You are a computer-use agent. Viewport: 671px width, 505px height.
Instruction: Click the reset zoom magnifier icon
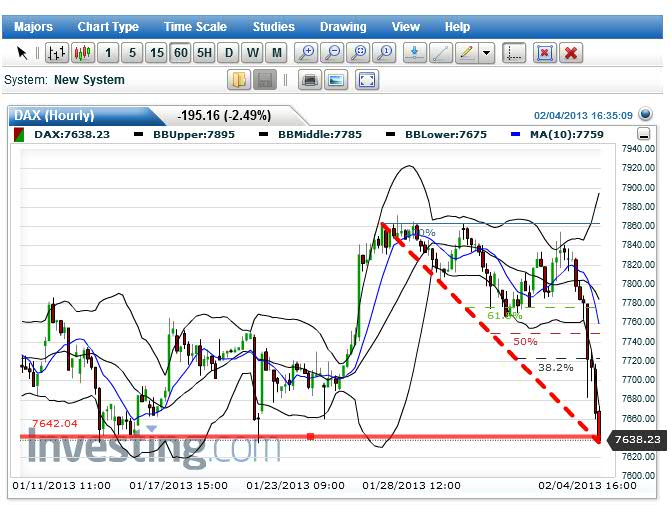coord(385,53)
